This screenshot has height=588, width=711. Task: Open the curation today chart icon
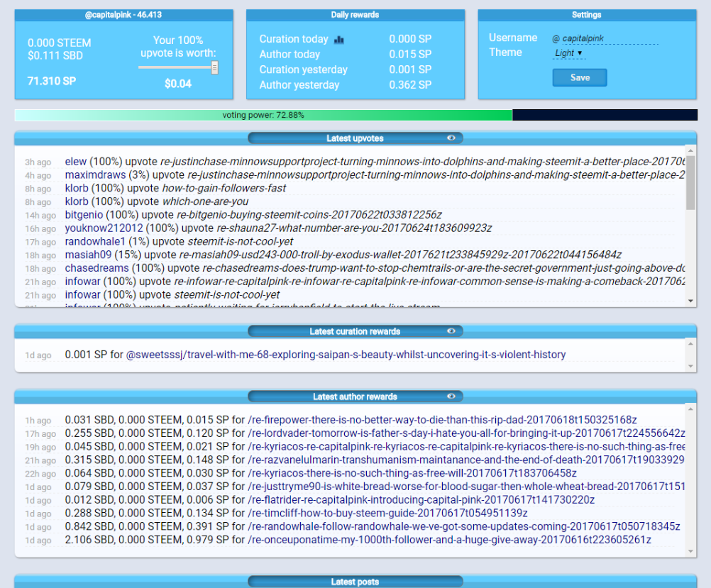tap(338, 40)
